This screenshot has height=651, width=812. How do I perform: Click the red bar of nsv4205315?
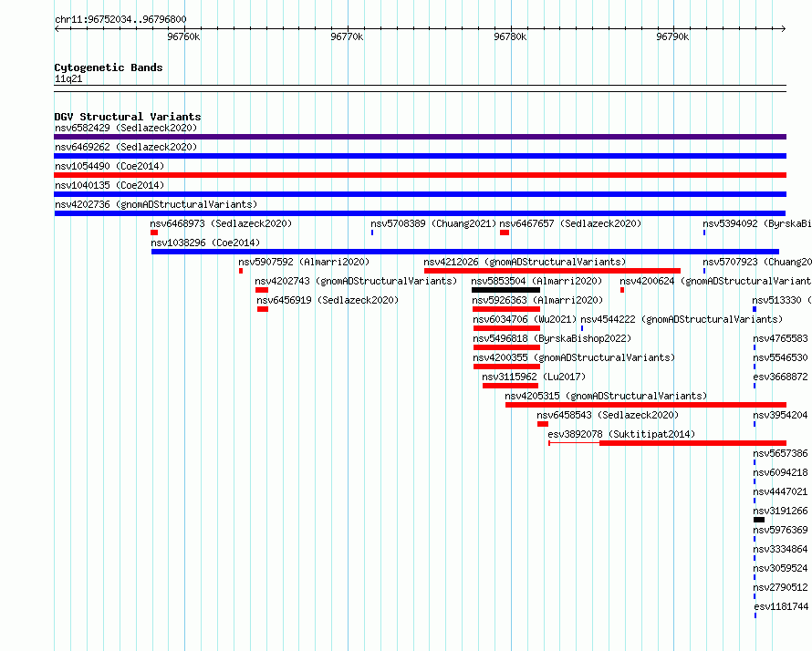646,405
